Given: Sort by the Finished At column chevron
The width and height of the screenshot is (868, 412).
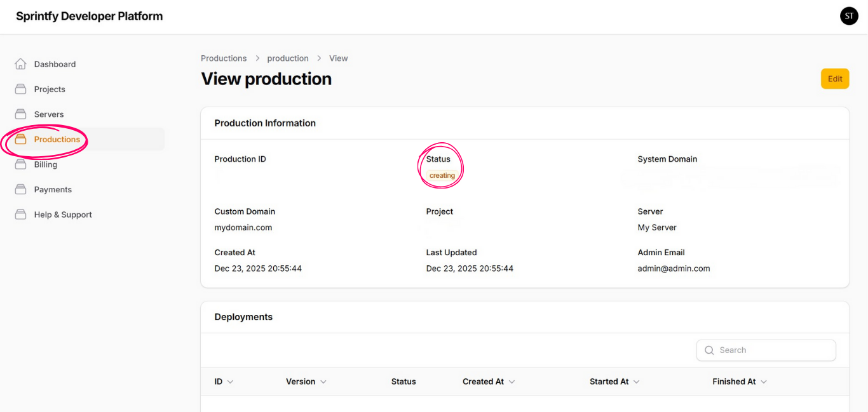Looking at the screenshot, I should 763,382.
